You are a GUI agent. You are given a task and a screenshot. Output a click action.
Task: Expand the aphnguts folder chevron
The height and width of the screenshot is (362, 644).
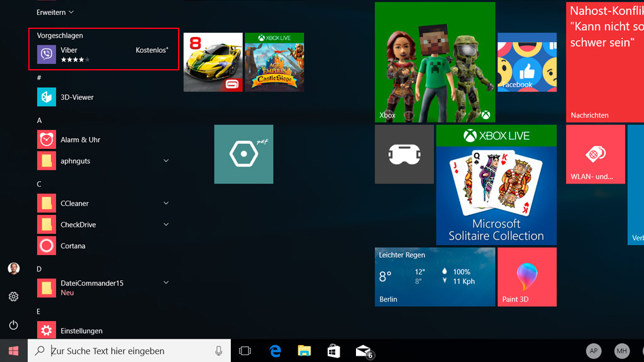pyautogui.click(x=166, y=160)
